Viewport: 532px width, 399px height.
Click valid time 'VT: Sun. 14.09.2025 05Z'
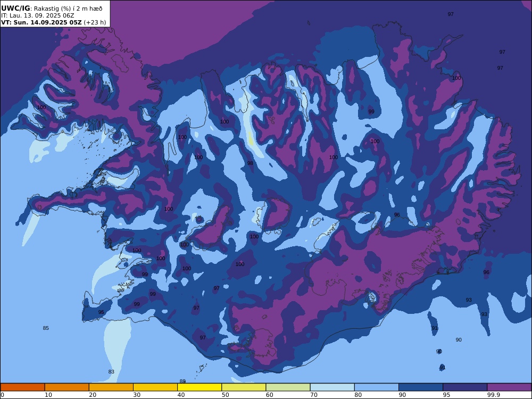[x=41, y=22]
